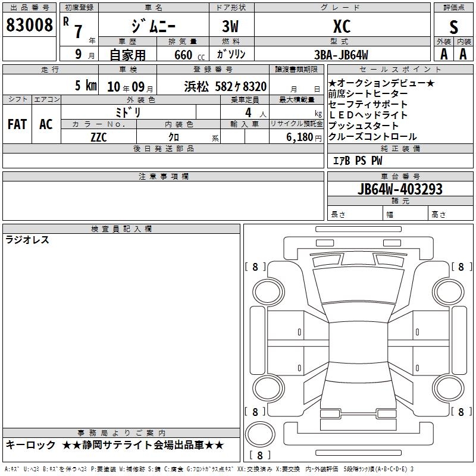476x476 pixels.
Task: Click the door shape value 3W
Action: [231, 26]
